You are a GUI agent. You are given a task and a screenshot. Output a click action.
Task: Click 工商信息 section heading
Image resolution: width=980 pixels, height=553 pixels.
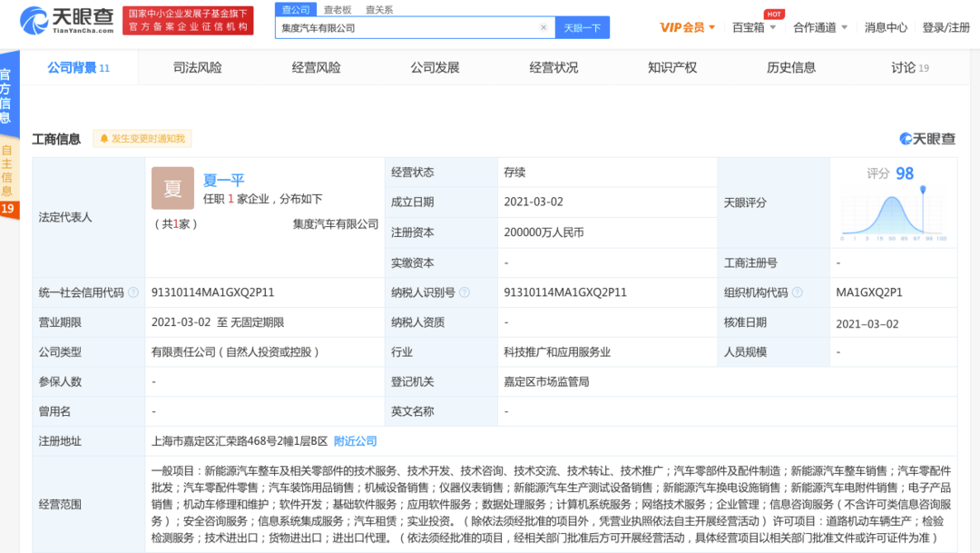tap(56, 139)
